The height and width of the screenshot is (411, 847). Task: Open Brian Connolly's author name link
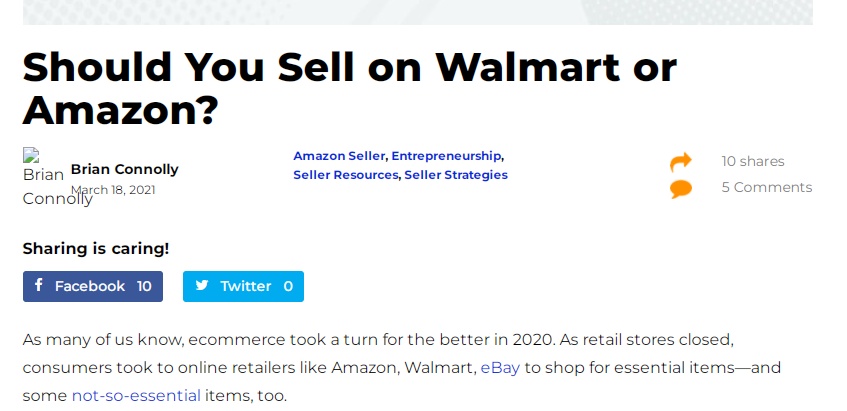point(124,170)
